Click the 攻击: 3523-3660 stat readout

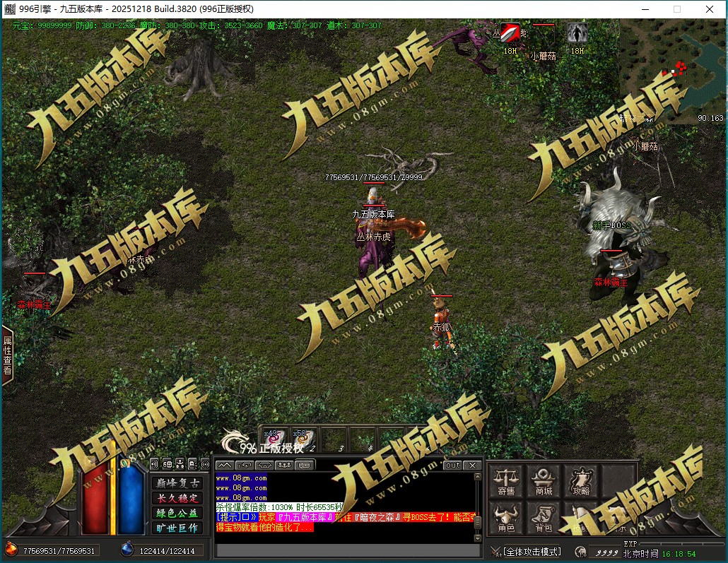(x=230, y=25)
